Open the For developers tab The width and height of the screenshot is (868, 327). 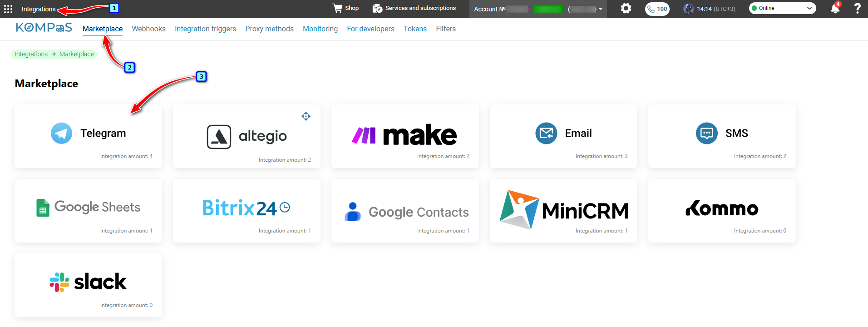(x=370, y=29)
